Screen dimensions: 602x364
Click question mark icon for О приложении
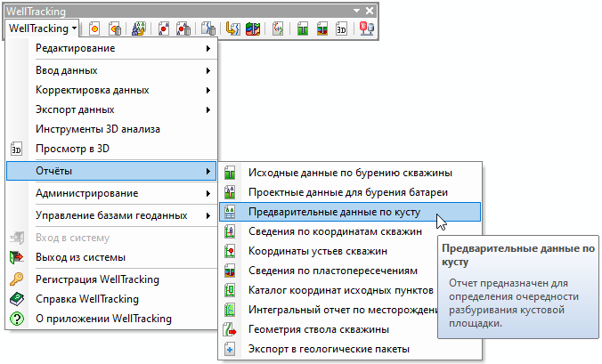(x=15, y=319)
